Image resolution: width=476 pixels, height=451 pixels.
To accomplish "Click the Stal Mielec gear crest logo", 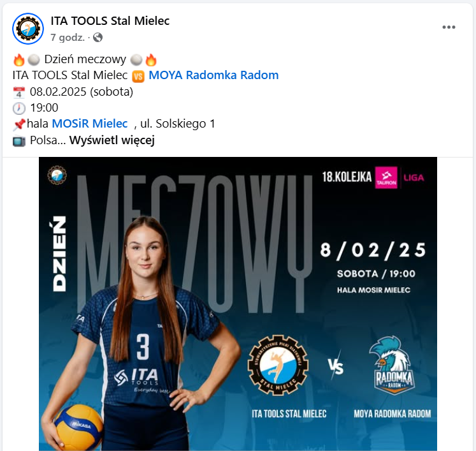I will (278, 365).
